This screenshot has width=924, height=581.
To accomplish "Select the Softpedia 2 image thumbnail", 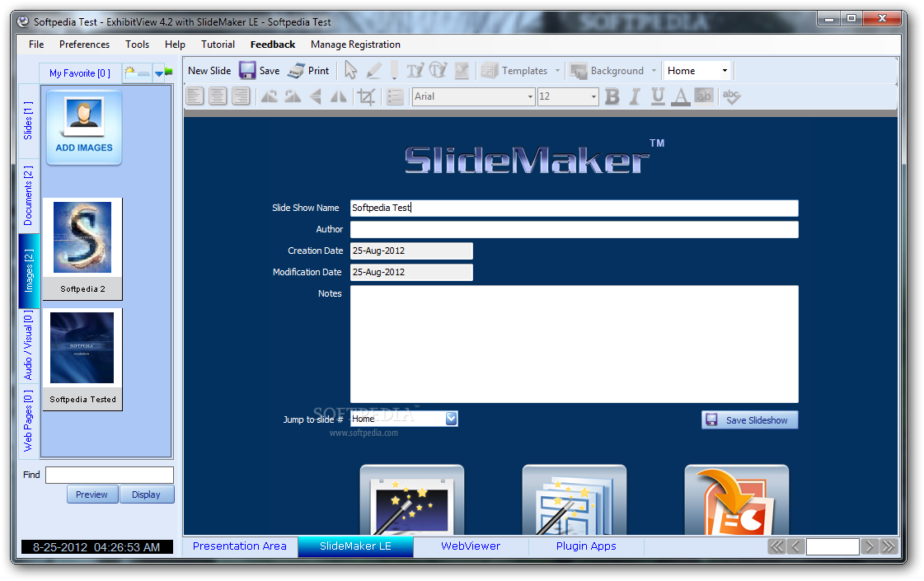I will 82,249.
